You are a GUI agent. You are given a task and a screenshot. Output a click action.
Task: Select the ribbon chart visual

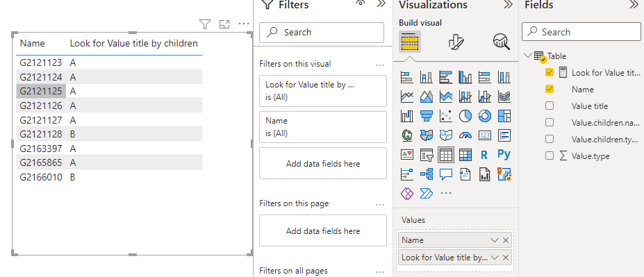tap(504, 96)
